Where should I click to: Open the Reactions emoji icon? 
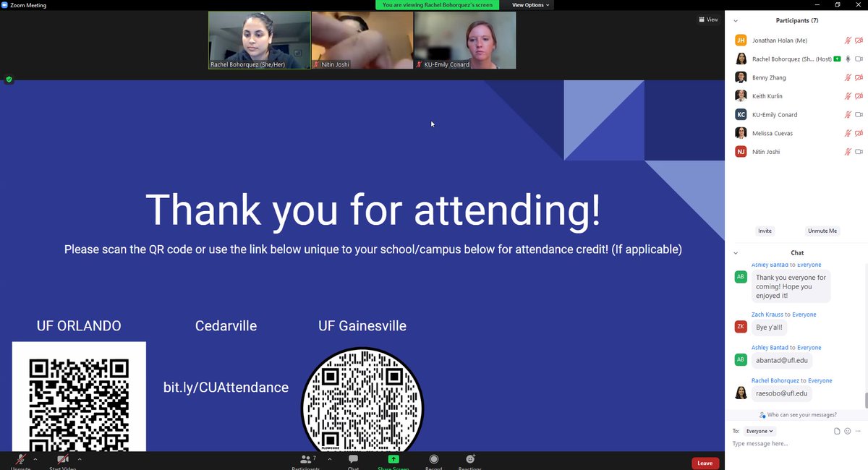point(470,459)
